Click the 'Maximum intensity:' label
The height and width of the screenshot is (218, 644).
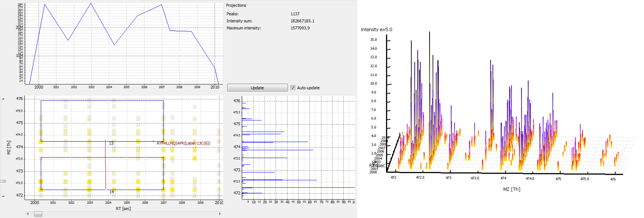coord(243,28)
